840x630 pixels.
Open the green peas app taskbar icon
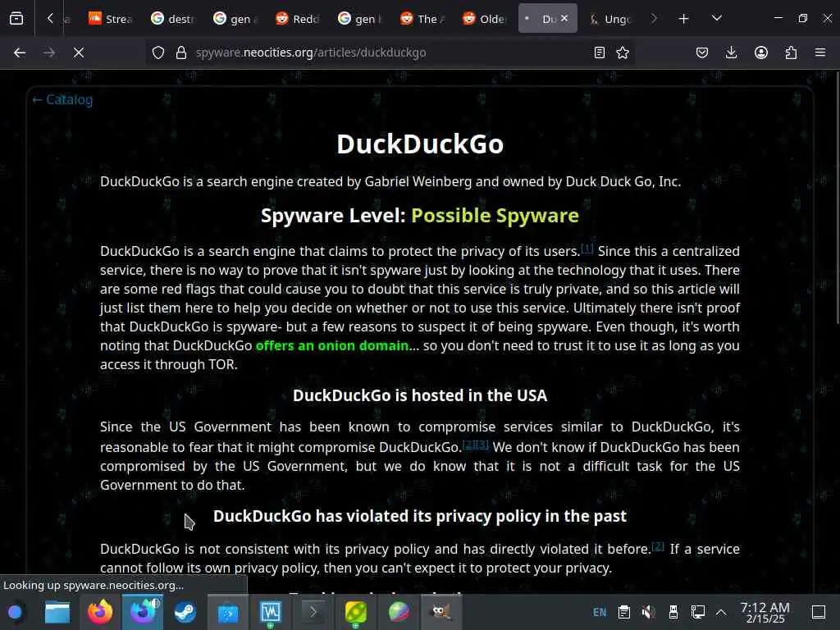click(x=356, y=612)
